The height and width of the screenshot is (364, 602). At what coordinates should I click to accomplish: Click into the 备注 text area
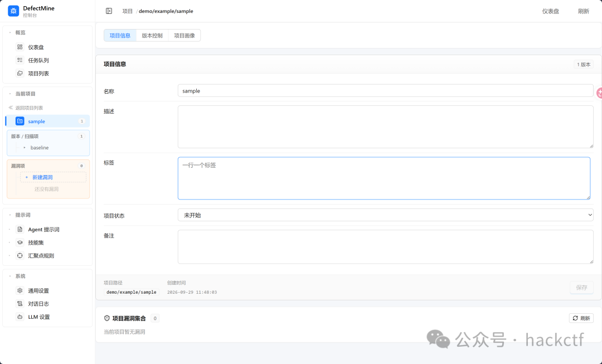pos(386,246)
